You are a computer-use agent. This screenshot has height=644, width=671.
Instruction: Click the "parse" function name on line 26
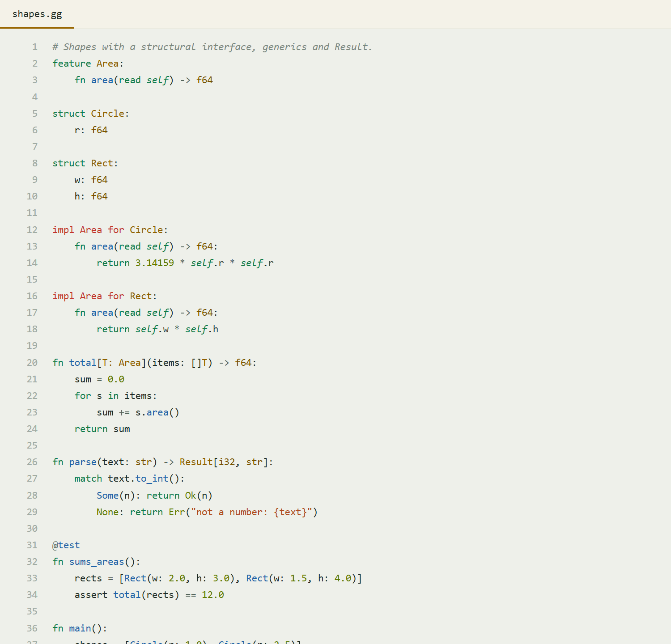[x=83, y=462]
